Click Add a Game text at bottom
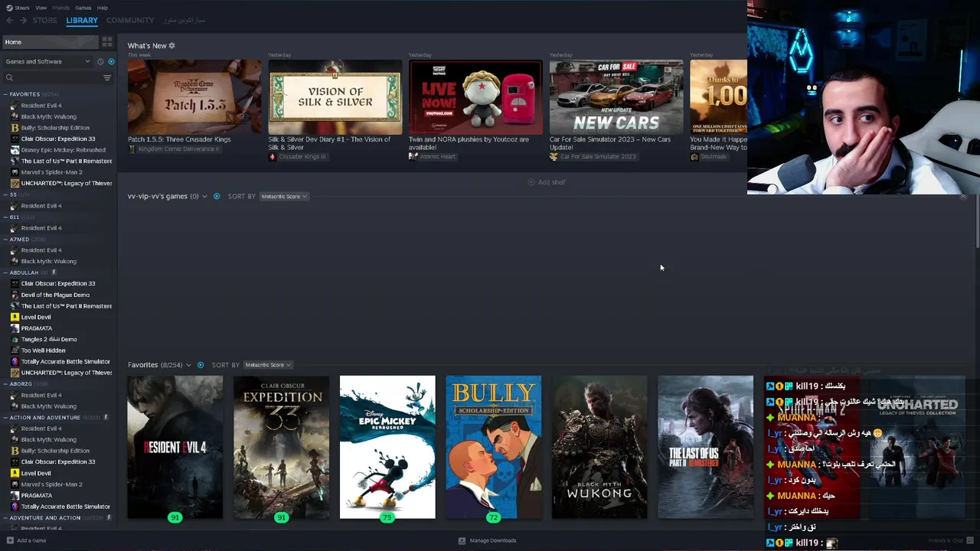The image size is (980, 551). coord(31,540)
